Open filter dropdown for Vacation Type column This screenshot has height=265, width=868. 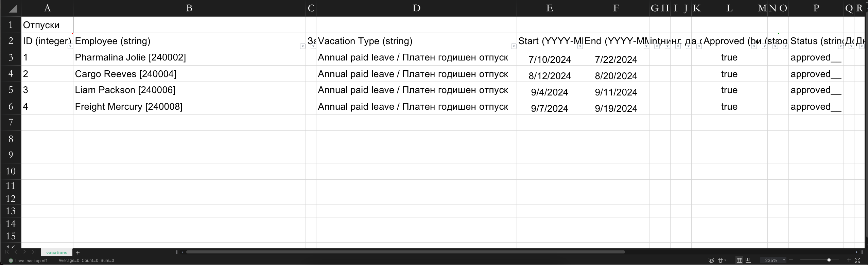click(x=514, y=46)
